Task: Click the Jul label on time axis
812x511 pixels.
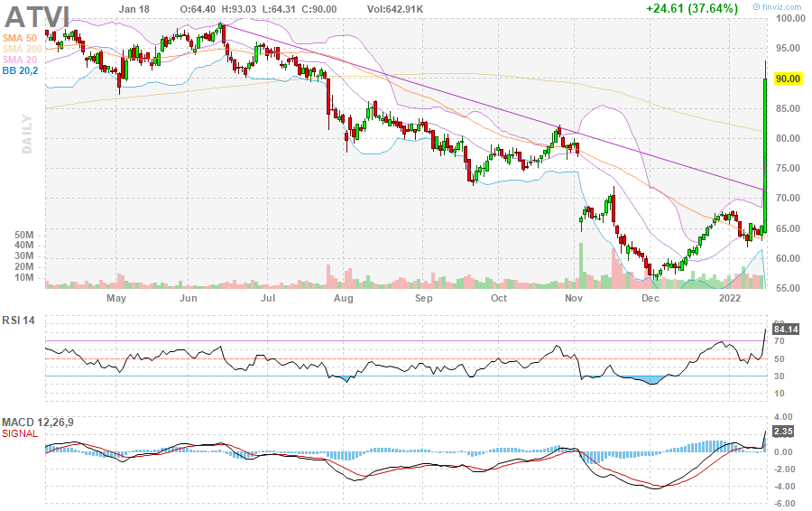Action: point(268,299)
